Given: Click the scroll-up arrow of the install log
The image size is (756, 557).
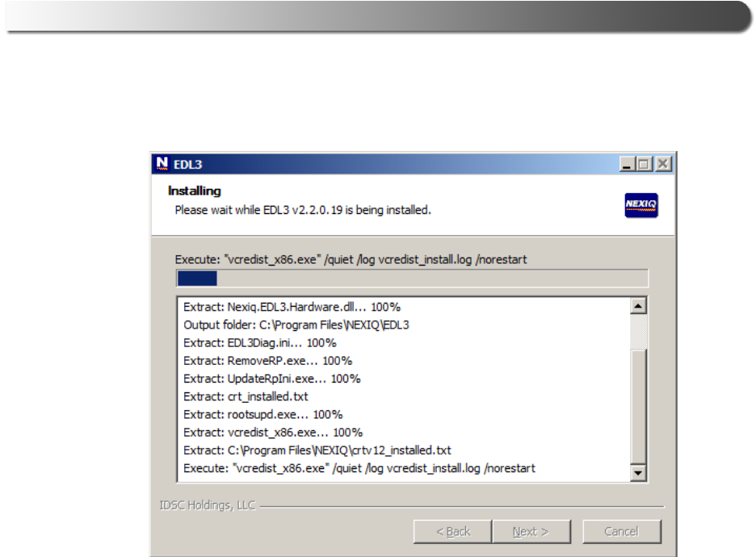Looking at the screenshot, I should [x=638, y=306].
